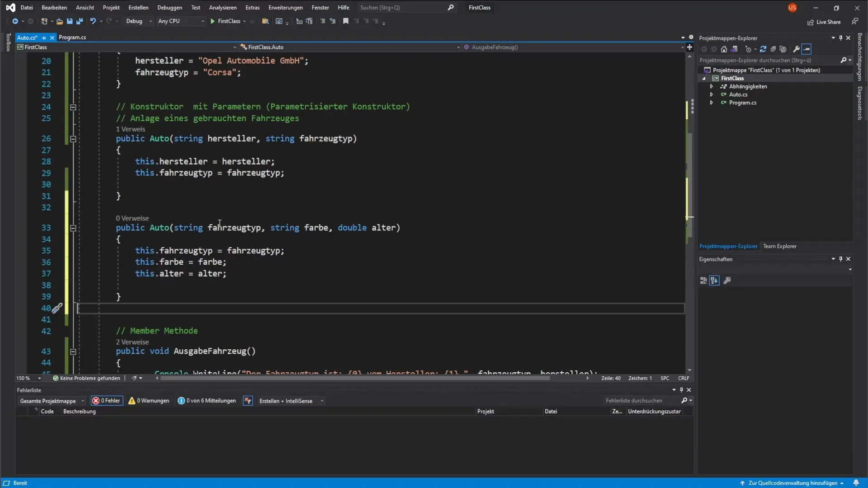Image resolution: width=868 pixels, height=488 pixels.
Task: Pin the Projektmappen-Explorer panel
Action: click(x=841, y=38)
